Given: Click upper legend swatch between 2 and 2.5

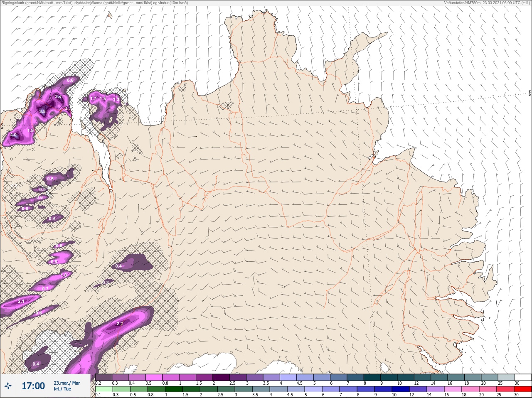Looking at the screenshot, I should [222, 377].
